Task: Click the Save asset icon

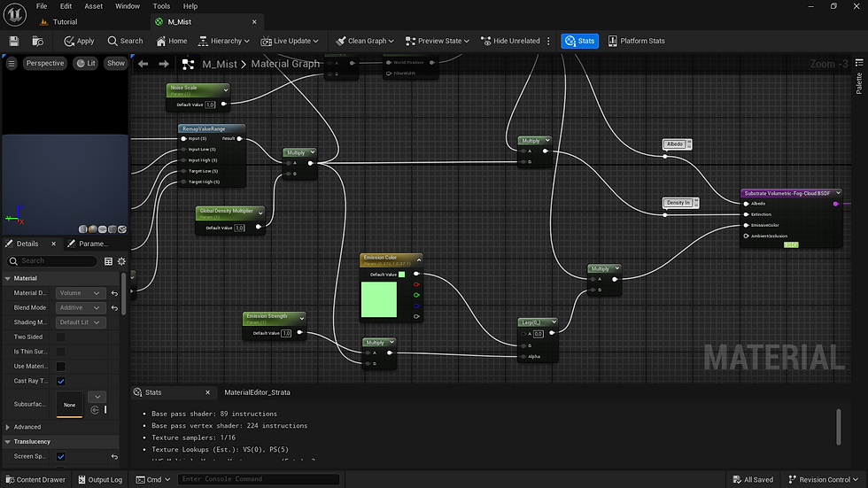Action: click(x=14, y=41)
